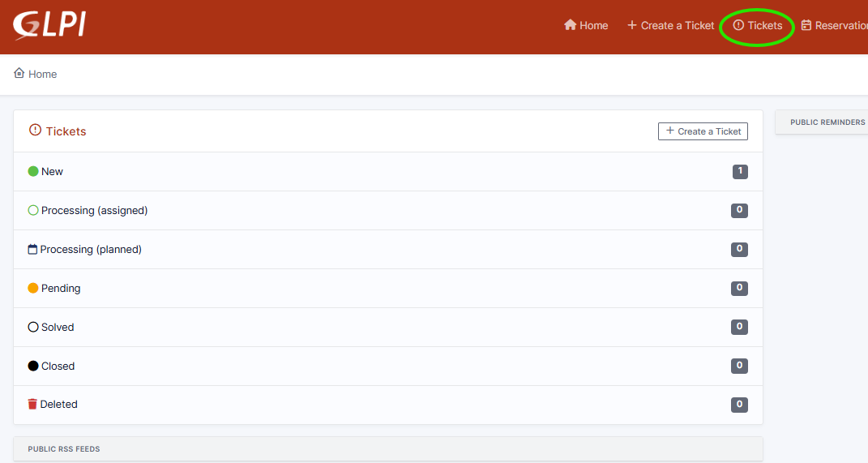This screenshot has width=868, height=463.
Task: Click the orange Pending status icon
Action: (x=33, y=288)
